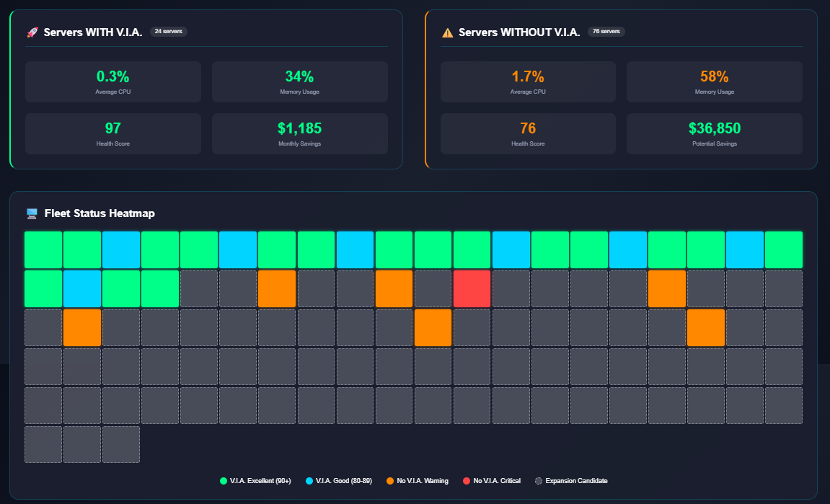Open the $1,185 Monthly Savings card
The image size is (830, 504).
[x=299, y=133]
